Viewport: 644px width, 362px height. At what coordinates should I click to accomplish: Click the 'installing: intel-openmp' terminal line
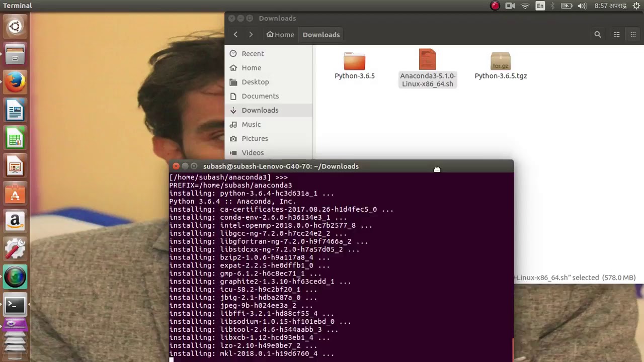point(271,226)
